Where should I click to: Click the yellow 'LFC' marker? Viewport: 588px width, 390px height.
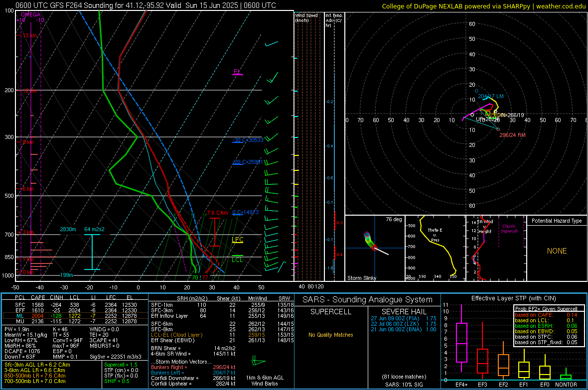coord(237,240)
